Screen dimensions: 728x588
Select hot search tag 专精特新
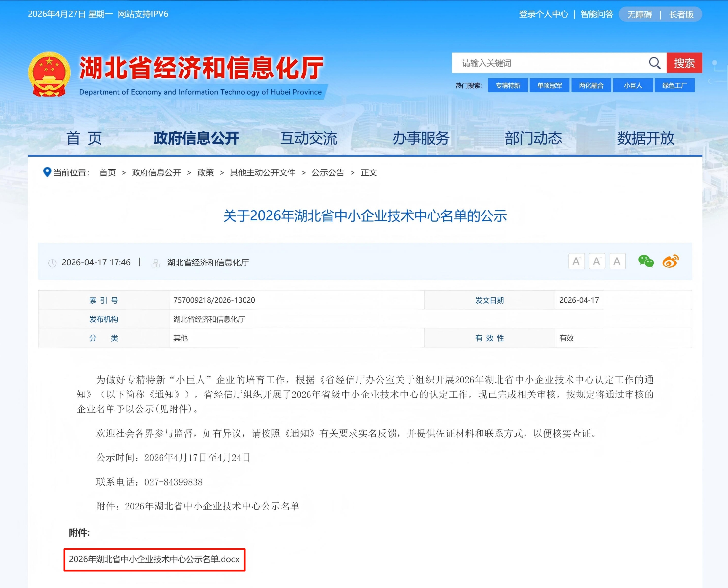point(508,85)
